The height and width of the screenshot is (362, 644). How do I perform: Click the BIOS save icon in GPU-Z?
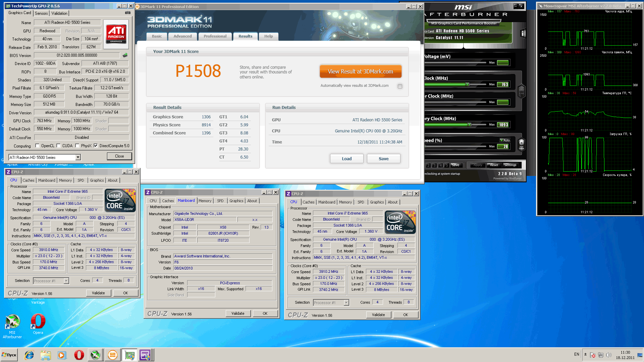click(x=125, y=55)
